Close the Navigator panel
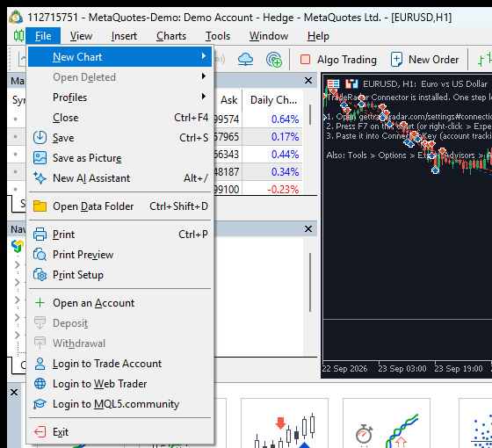Image resolution: width=492 pixels, height=448 pixels. tap(308, 228)
